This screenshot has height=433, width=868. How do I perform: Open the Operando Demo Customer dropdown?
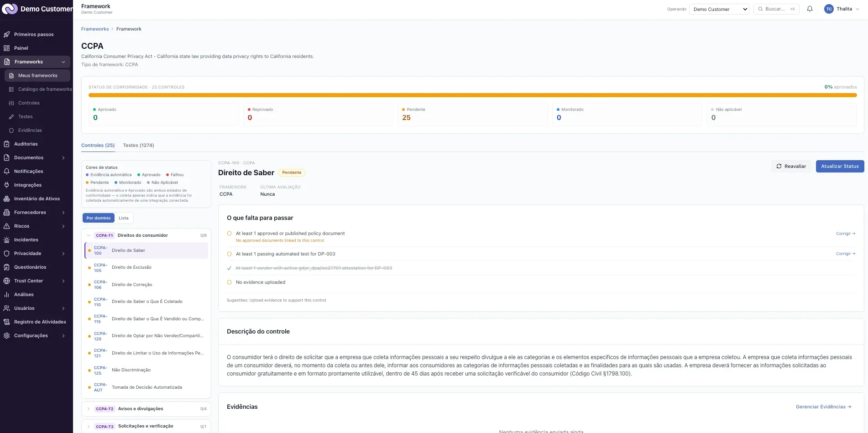point(719,9)
